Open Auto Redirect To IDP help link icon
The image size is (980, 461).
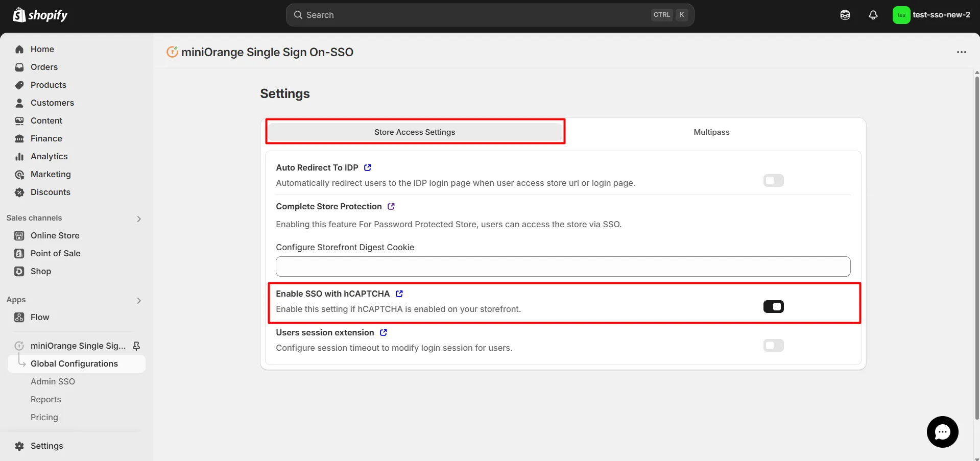point(368,167)
